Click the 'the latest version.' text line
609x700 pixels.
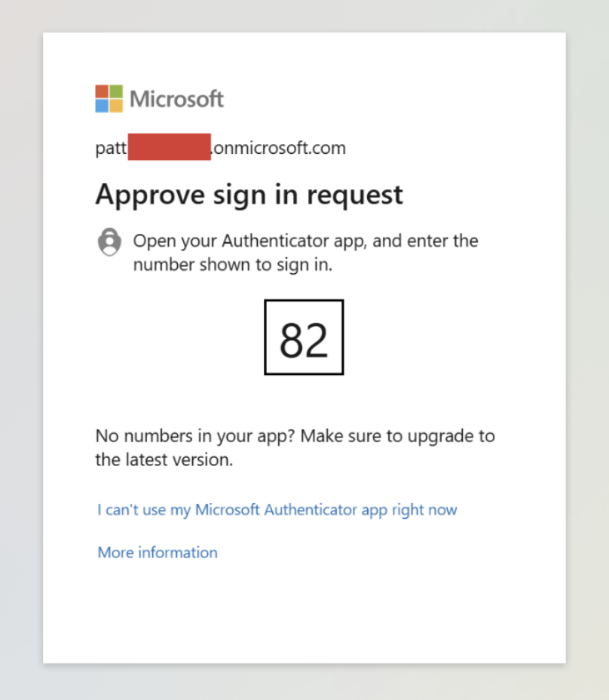coord(164,459)
